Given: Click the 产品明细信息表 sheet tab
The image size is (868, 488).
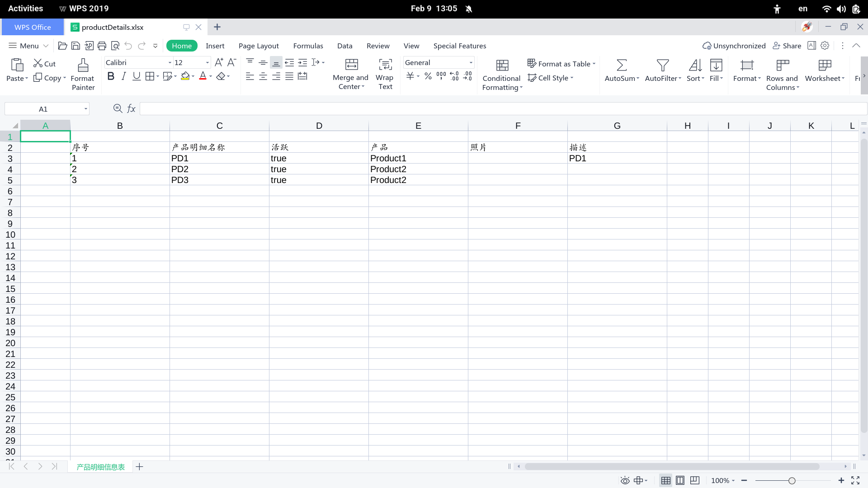Looking at the screenshot, I should click(100, 467).
